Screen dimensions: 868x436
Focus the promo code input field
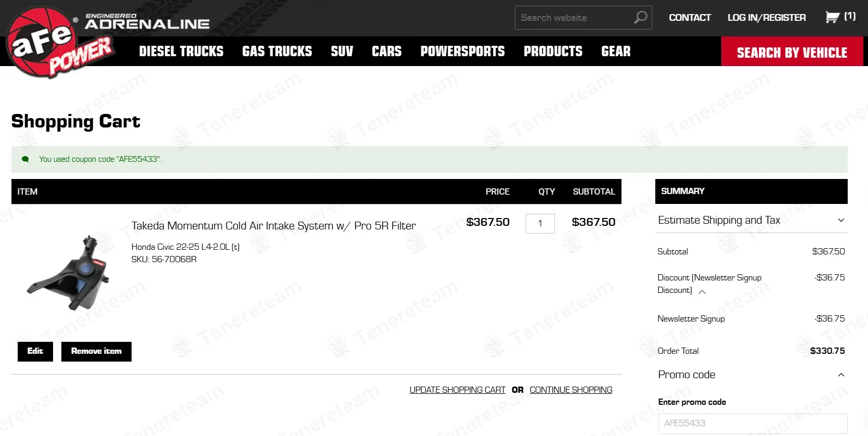point(752,423)
